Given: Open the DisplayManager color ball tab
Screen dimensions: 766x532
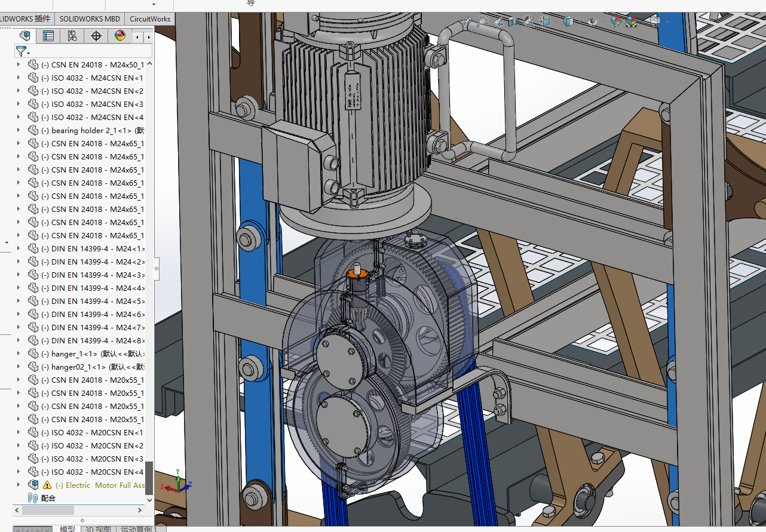Looking at the screenshot, I should tap(120, 36).
